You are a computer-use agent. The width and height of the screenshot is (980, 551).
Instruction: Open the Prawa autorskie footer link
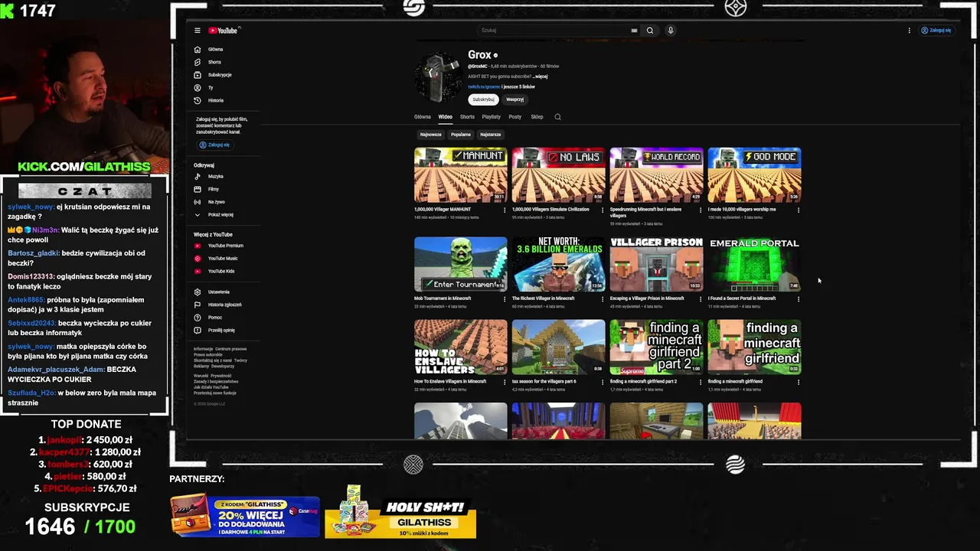pyautogui.click(x=208, y=354)
